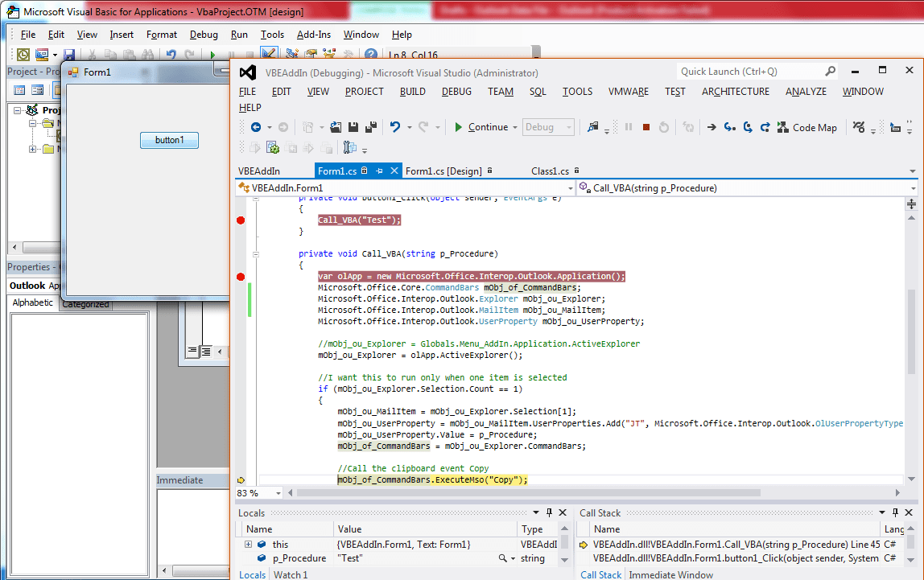Close the Locals panel
Viewport: 924px width, 580px height.
[563, 513]
